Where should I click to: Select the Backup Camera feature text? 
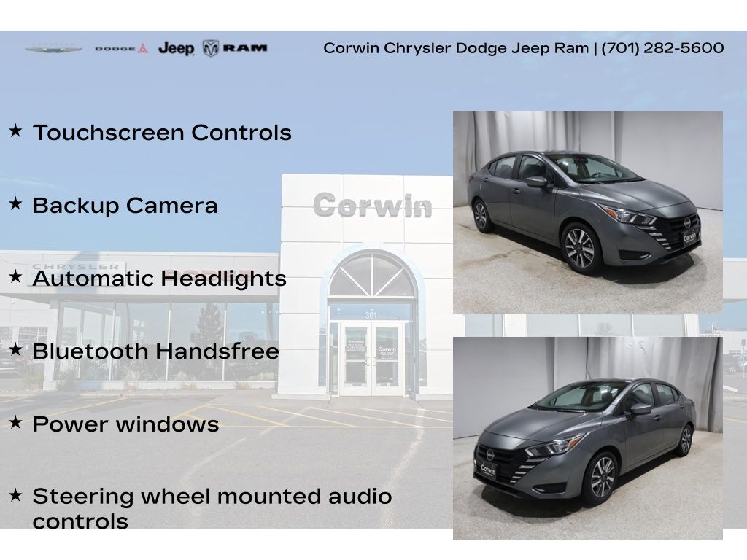[x=125, y=206]
